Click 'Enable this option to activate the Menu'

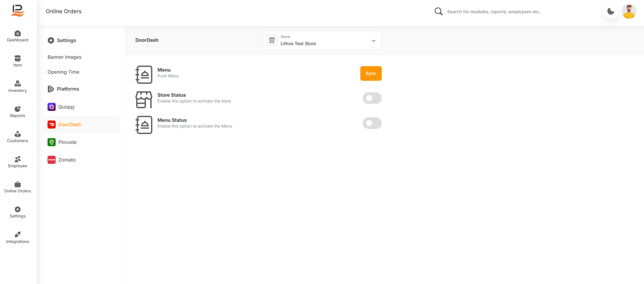pyautogui.click(x=195, y=126)
